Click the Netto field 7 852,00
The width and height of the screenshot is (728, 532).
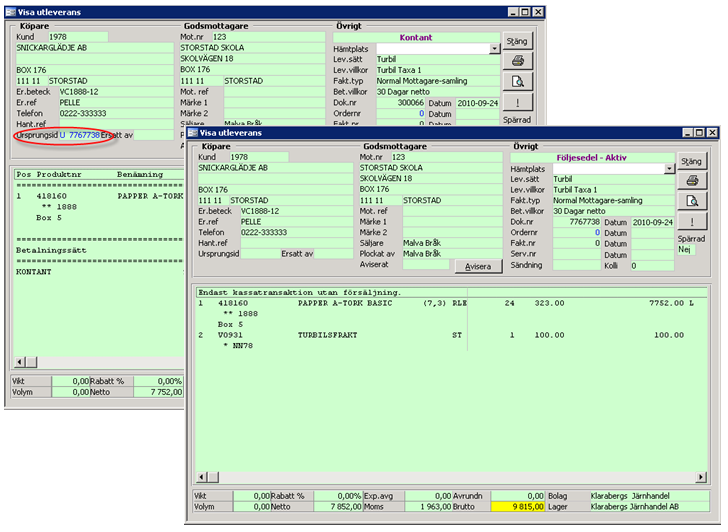tap(338, 506)
